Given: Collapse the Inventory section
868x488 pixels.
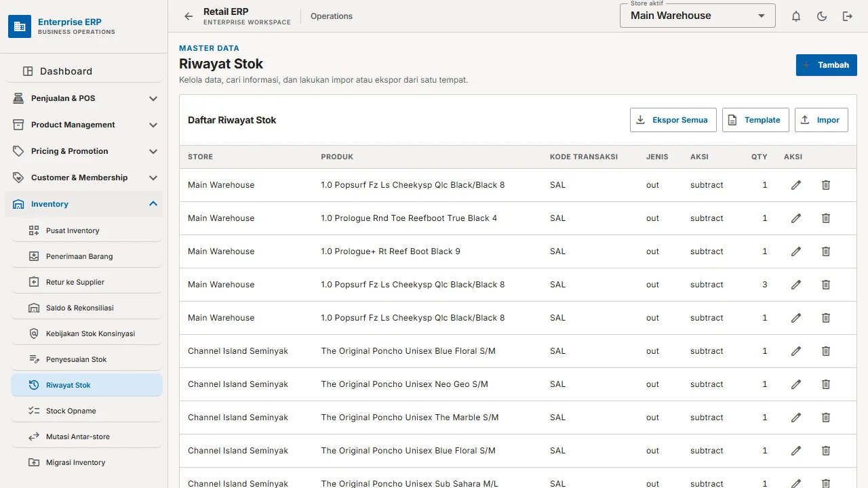Looking at the screenshot, I should (x=153, y=204).
